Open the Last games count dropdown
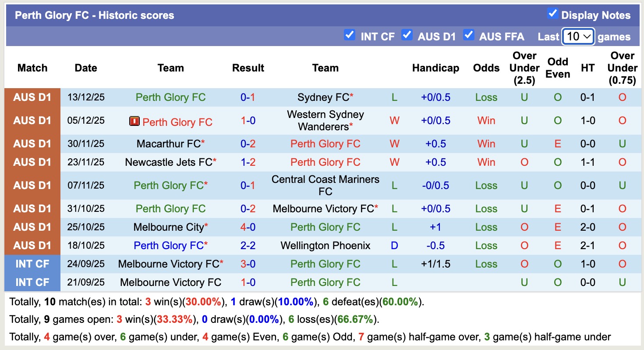644x350 pixels. coord(578,37)
